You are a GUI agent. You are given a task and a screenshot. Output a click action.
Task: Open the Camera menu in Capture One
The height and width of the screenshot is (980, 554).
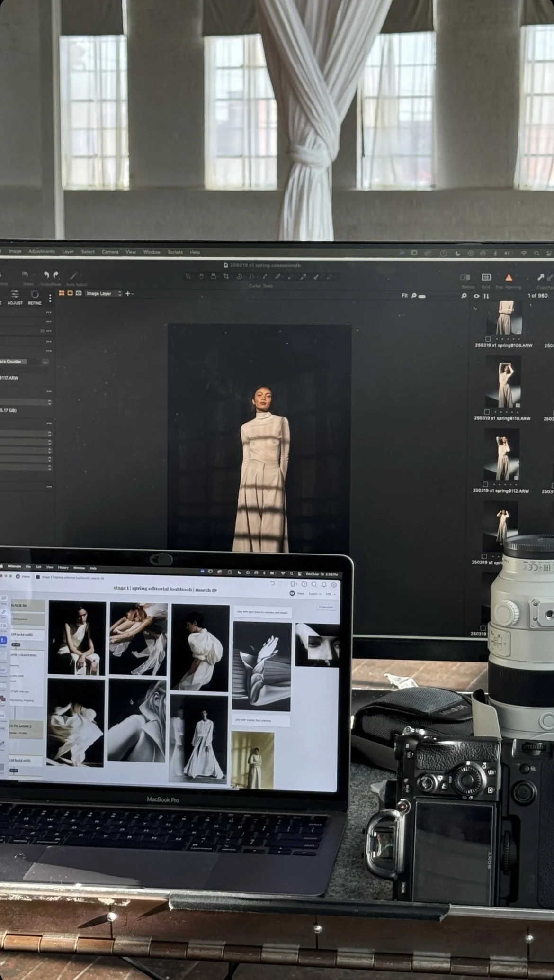(110, 252)
